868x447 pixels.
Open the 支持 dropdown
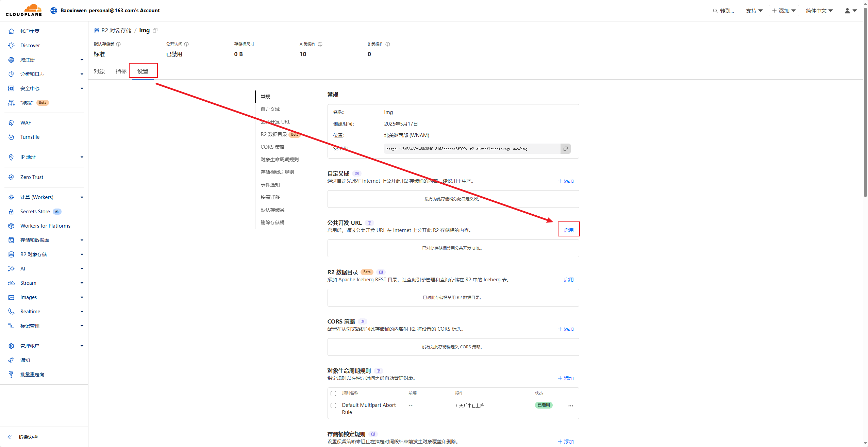(754, 11)
